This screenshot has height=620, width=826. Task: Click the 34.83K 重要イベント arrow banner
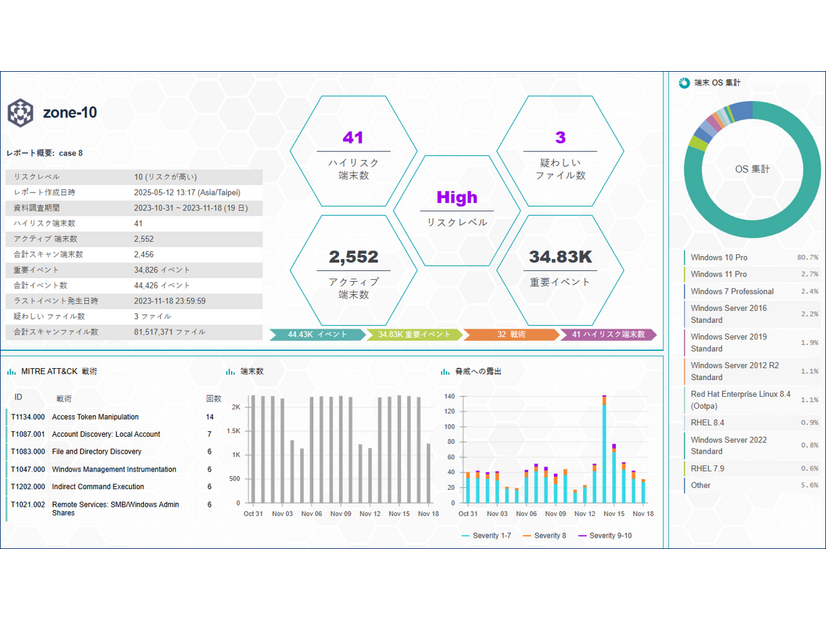[x=413, y=334]
